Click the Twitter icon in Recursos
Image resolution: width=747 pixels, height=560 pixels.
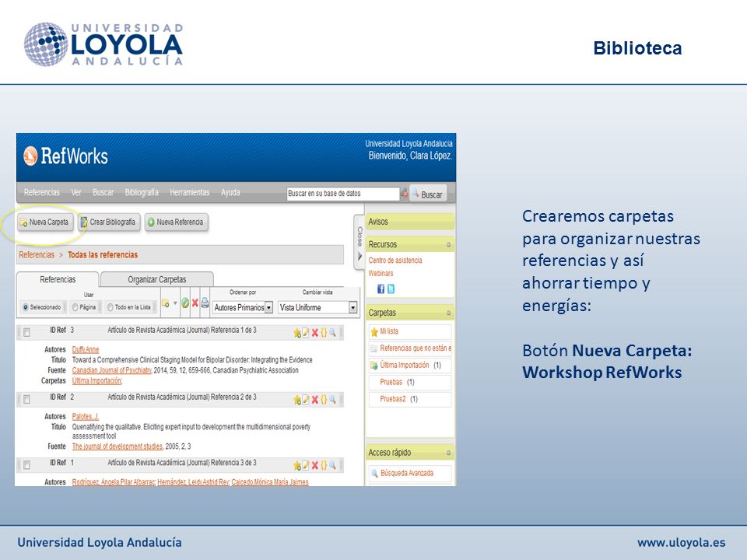pyautogui.click(x=391, y=289)
